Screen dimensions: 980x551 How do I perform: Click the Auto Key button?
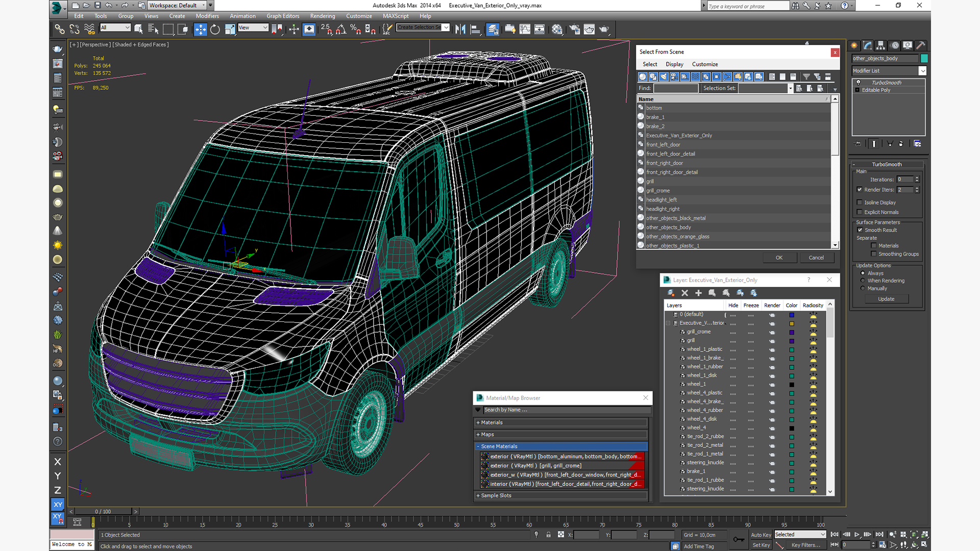tap(761, 535)
